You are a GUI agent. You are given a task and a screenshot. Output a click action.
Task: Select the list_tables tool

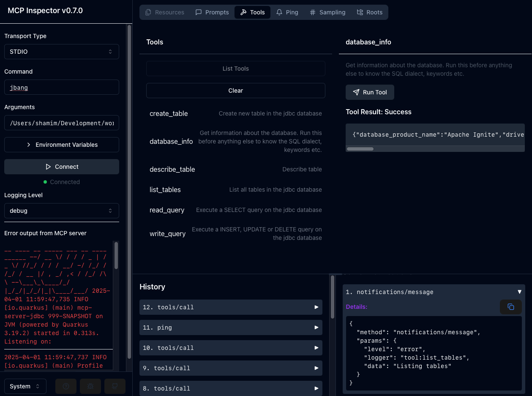pyautogui.click(x=236, y=190)
